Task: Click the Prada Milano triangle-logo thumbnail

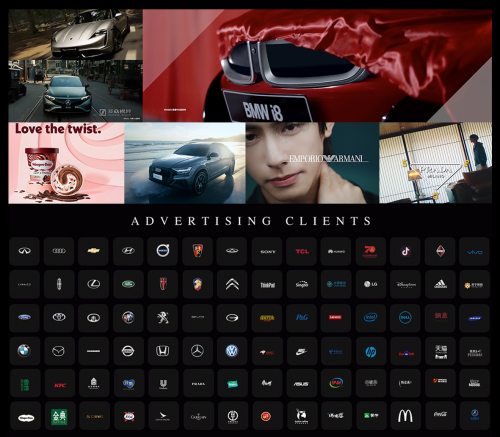Action: coord(435,163)
